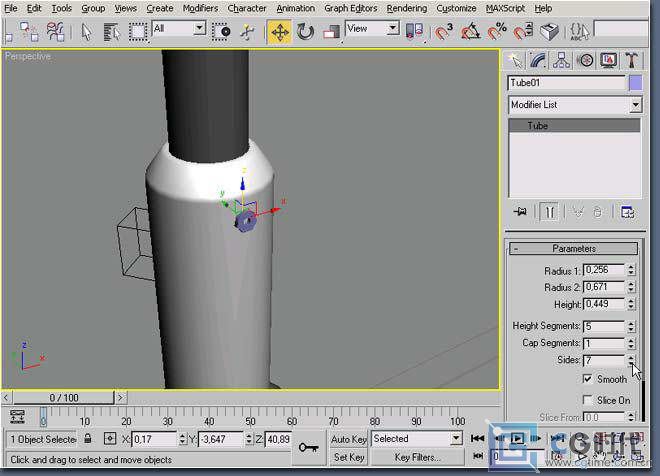Step forward with time slider right arrow
Viewport: 660px width, 476px height.
(x=120, y=398)
